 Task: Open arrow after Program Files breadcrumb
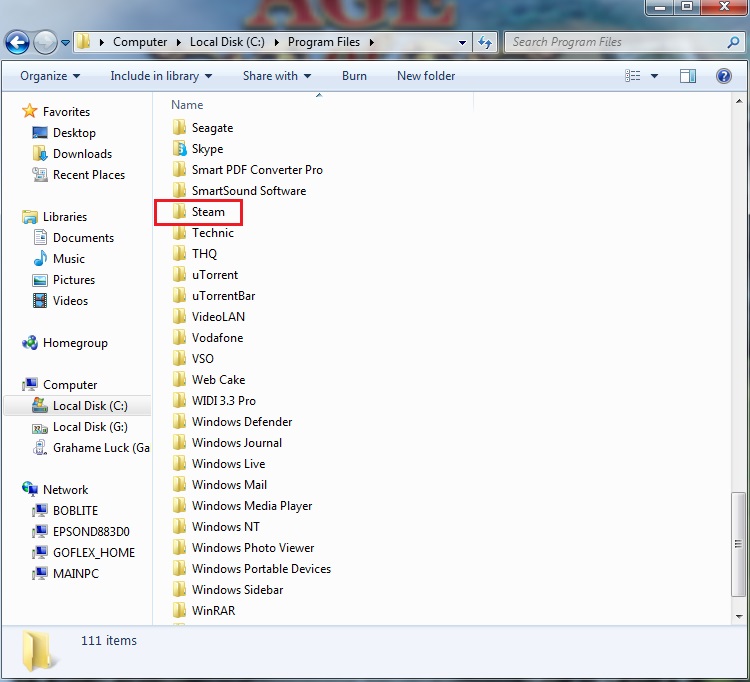372,43
